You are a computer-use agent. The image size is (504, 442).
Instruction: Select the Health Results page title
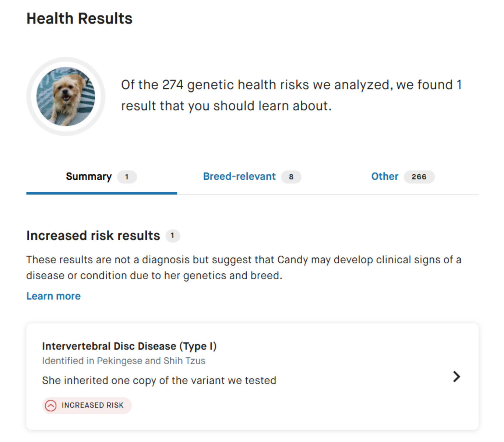tap(79, 18)
